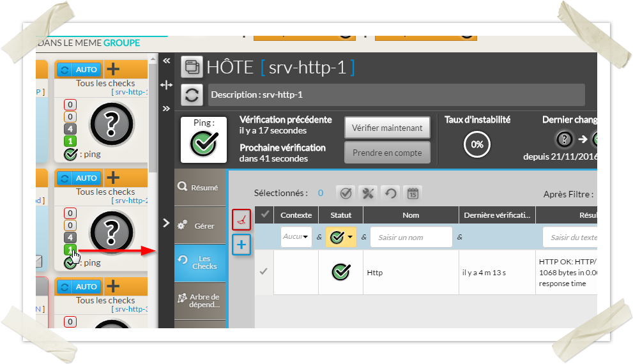
Task: Click the unknown-state icon under Dernier changement
Action: tap(565, 139)
